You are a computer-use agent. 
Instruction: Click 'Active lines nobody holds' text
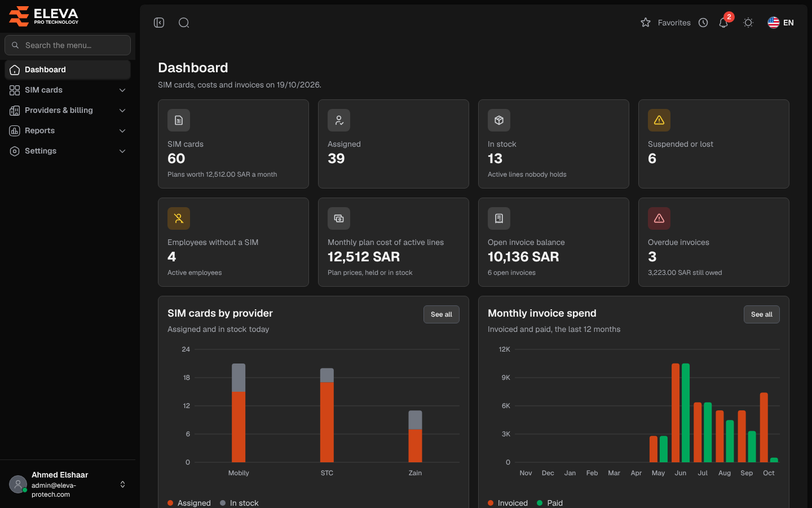click(x=527, y=174)
